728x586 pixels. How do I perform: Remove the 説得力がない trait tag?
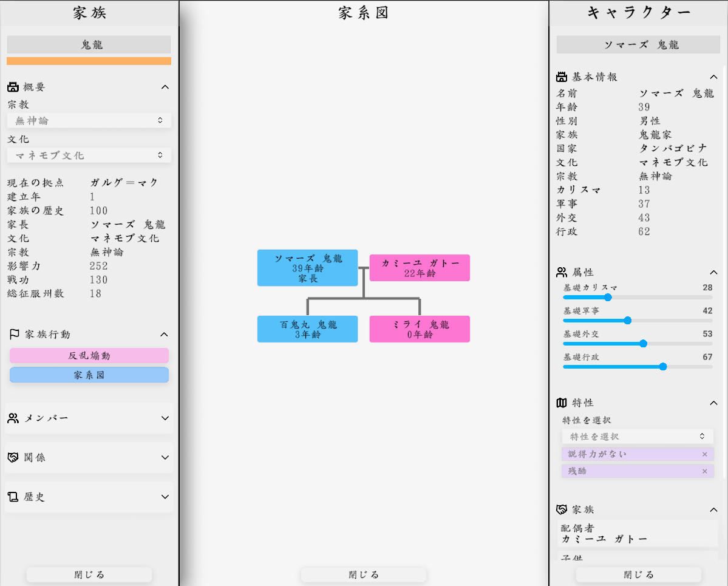tap(704, 454)
